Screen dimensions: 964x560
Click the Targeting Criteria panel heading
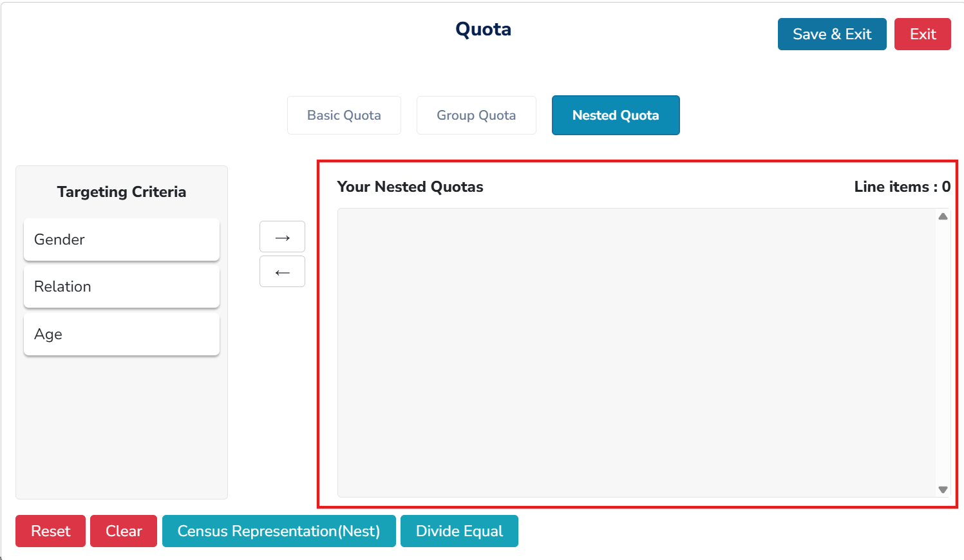122,192
